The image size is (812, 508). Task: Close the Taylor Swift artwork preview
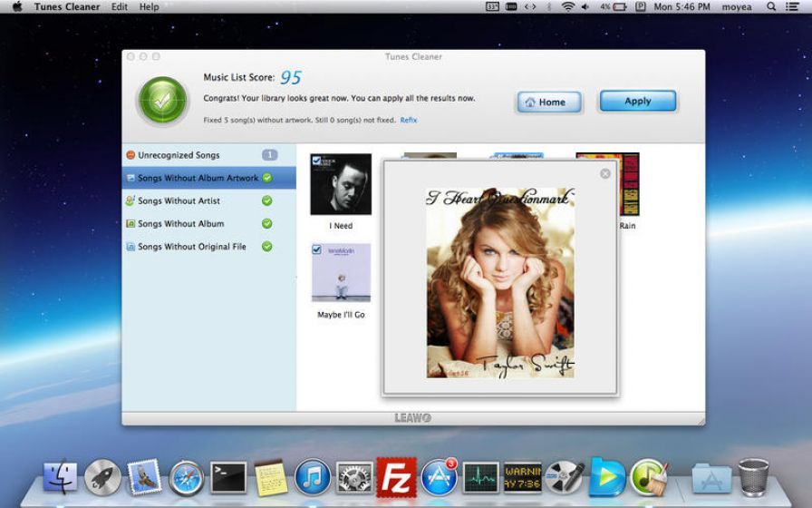(604, 173)
